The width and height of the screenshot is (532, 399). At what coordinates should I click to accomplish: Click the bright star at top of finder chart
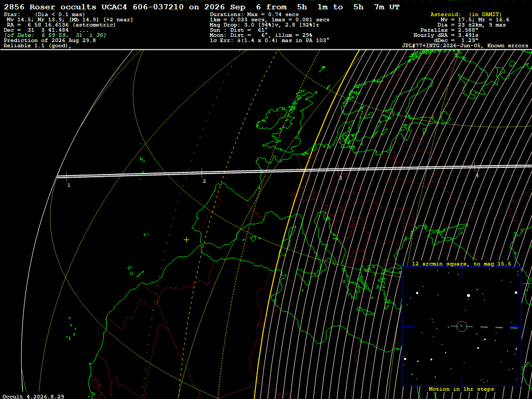[x=469, y=296]
